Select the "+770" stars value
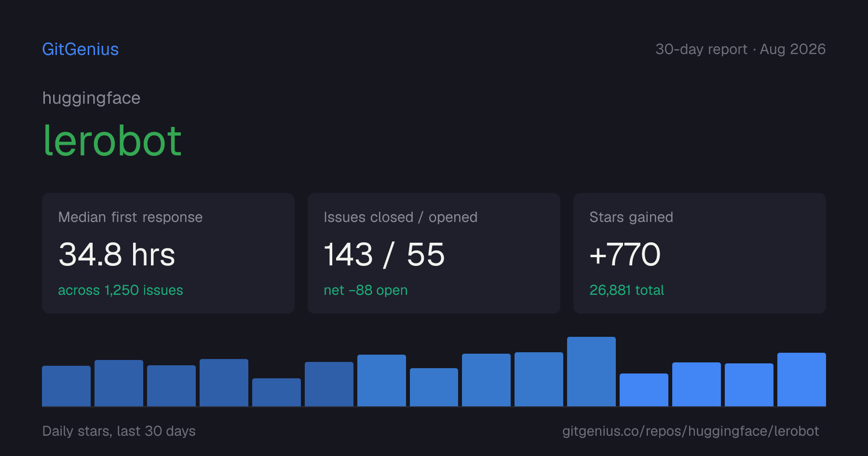 625,254
